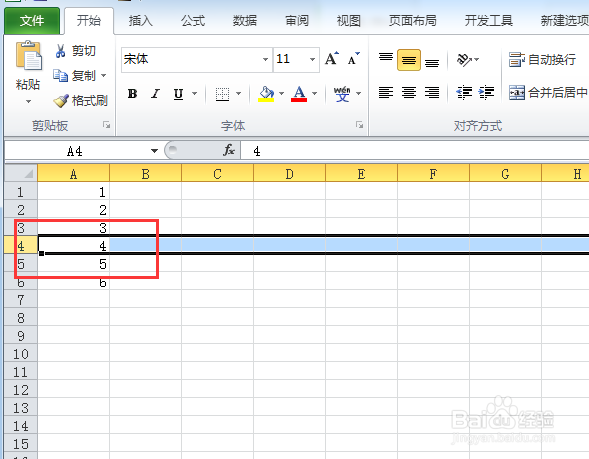Viewport: 589px width, 459px height.
Task: Toggle middle vertical alignment
Action: pyautogui.click(x=409, y=60)
